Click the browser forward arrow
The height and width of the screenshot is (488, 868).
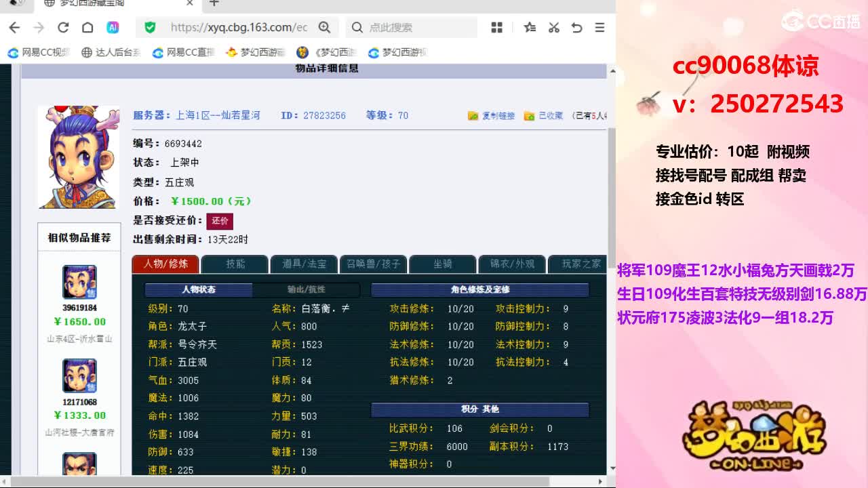[39, 27]
